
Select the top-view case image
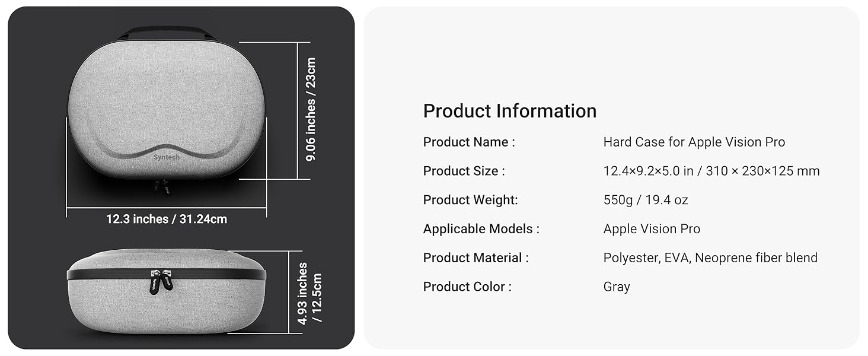166,107
